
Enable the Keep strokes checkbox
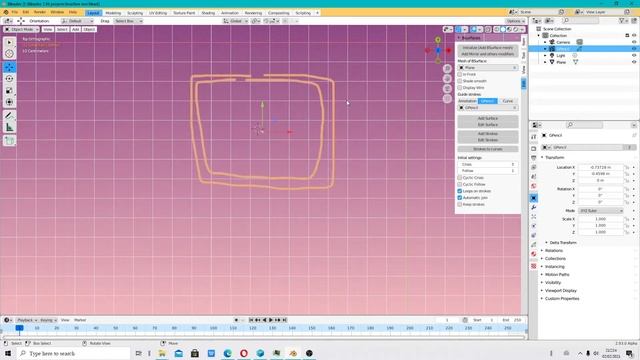460,204
